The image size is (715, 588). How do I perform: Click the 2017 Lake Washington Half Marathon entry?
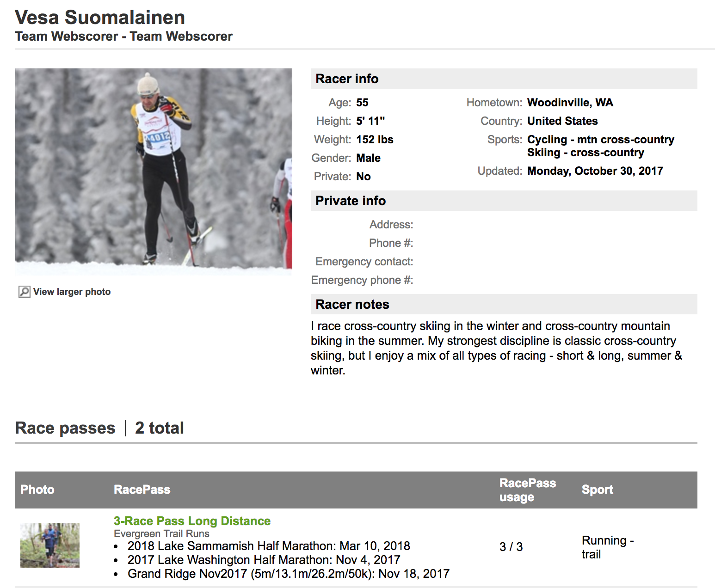[x=264, y=560]
